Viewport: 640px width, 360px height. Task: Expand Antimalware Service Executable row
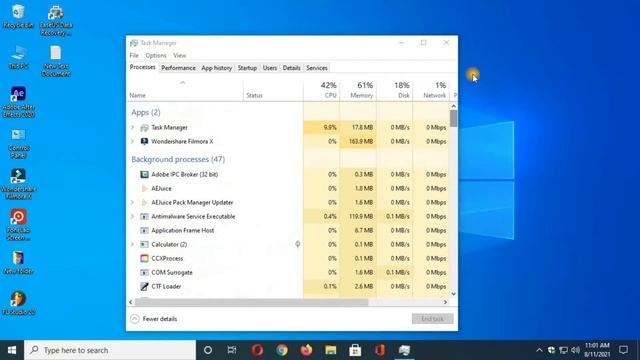(132, 216)
